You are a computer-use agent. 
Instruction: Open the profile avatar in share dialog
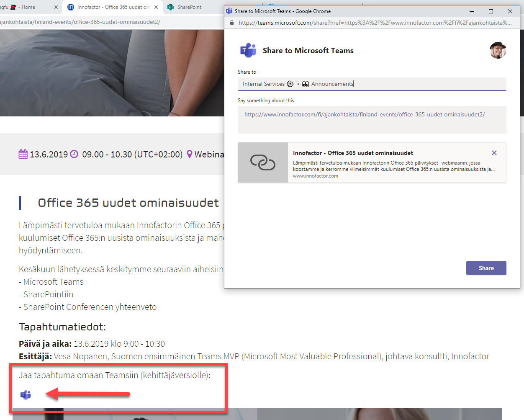[x=498, y=50]
